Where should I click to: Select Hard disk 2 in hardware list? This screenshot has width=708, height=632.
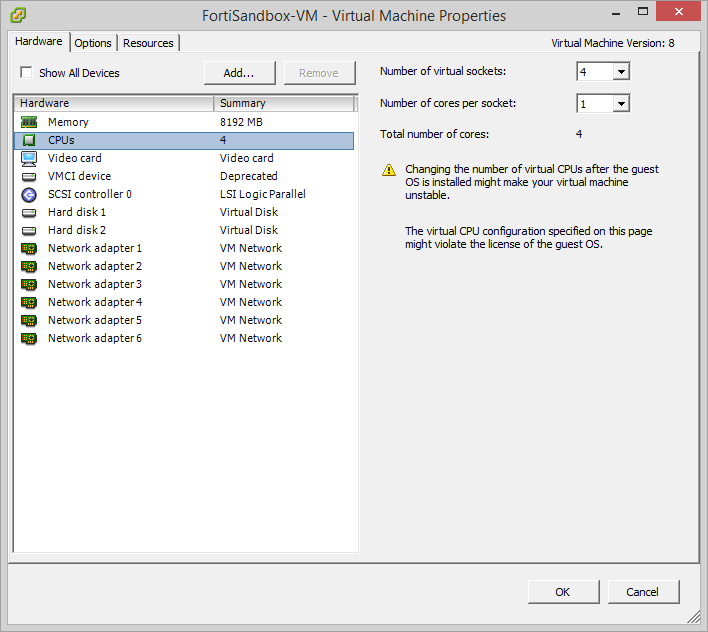pos(77,230)
